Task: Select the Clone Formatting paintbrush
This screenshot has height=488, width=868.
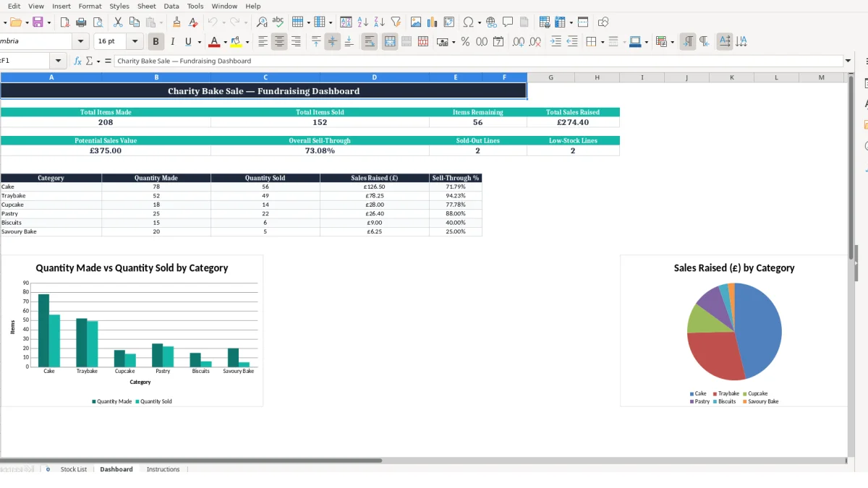Action: (176, 22)
